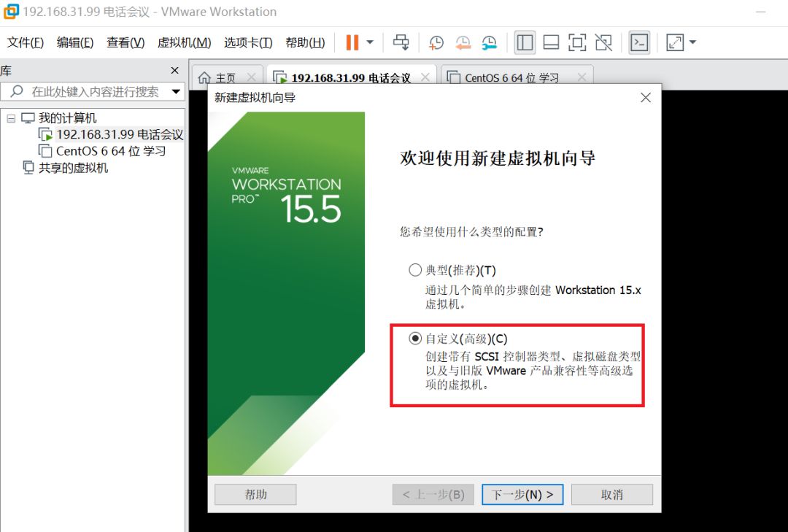Click the search magnifier icon in library
788x532 pixels.
(17, 91)
